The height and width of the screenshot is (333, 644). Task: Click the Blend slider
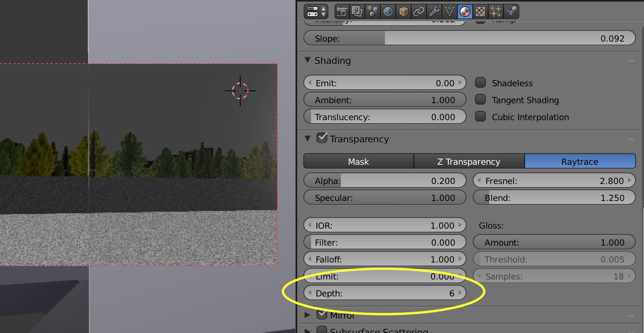(554, 197)
